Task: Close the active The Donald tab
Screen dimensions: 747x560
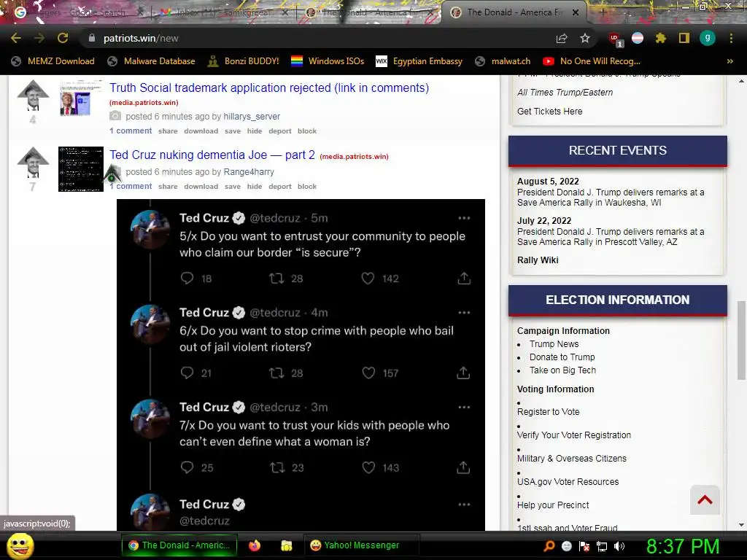Action: (x=576, y=12)
